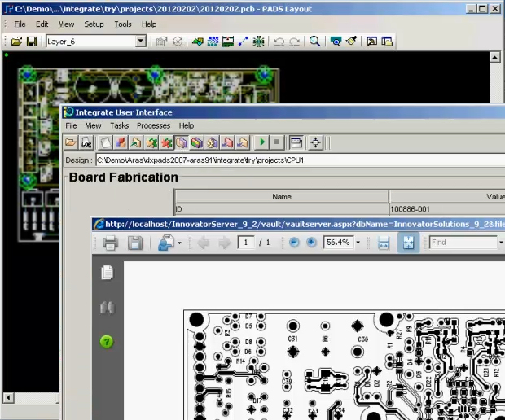505x420 pixels.
Task: Click Save icon in PADS Layout toolbar
Action: click(x=31, y=42)
